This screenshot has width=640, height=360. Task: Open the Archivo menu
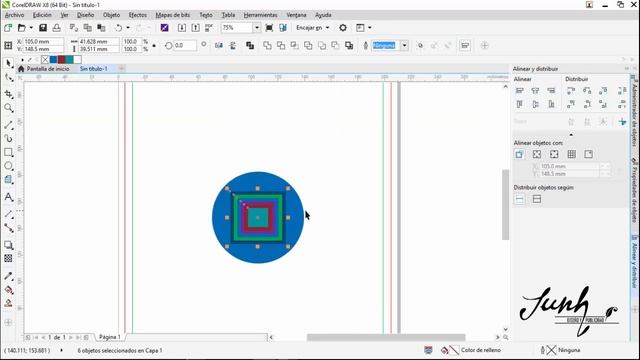14,15
